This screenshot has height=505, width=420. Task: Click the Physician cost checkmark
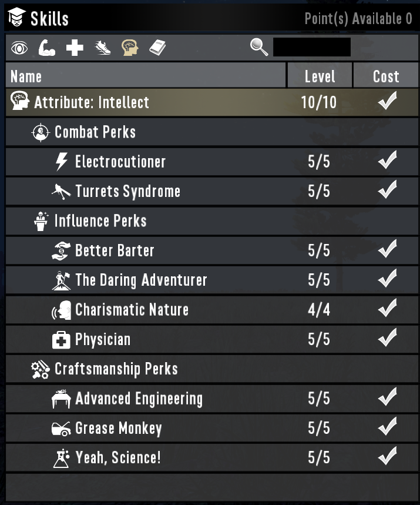coord(387,338)
